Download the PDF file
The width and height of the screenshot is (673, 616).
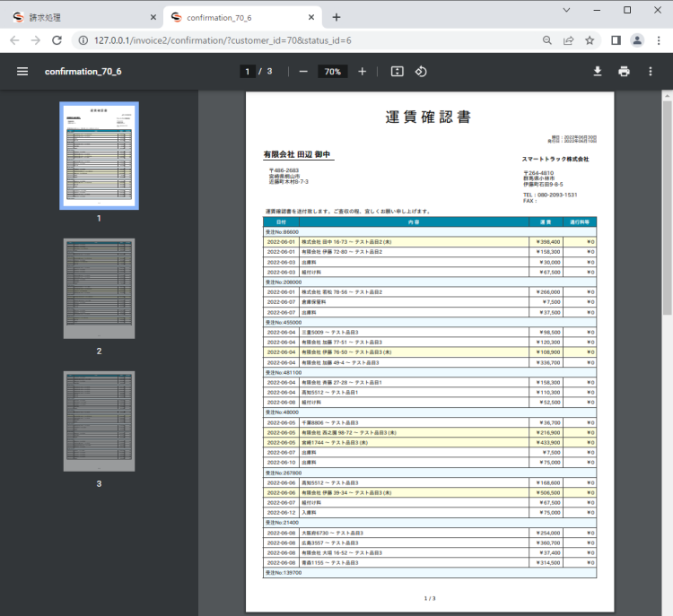(x=598, y=72)
